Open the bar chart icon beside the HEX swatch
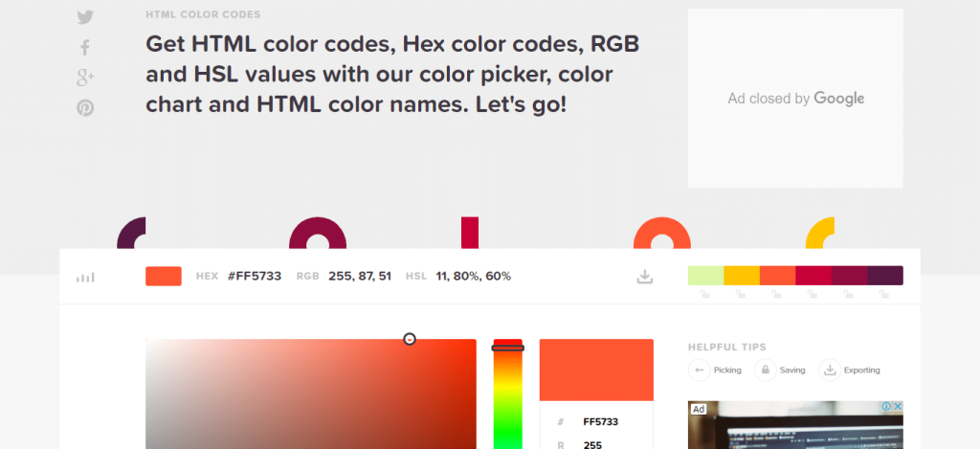This screenshot has width=980, height=449. 85,277
